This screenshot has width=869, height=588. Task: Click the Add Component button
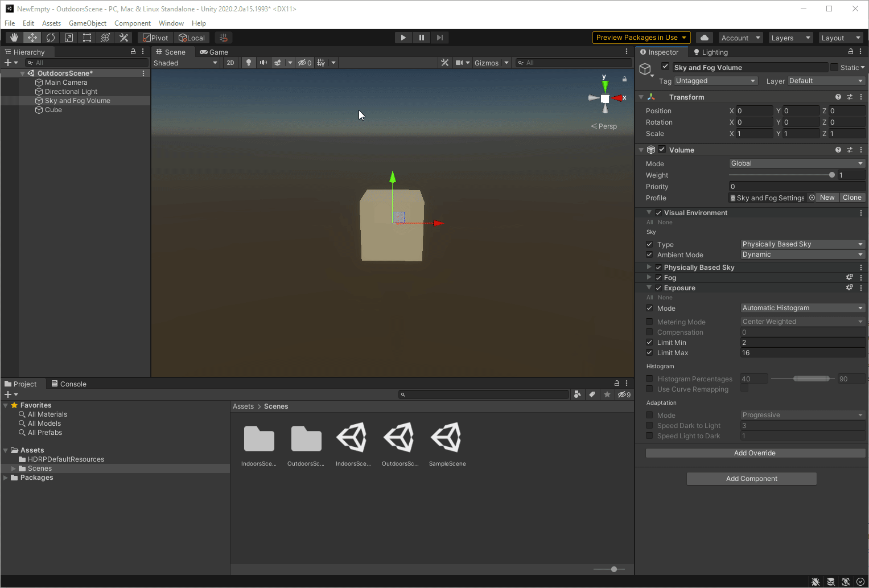point(752,479)
